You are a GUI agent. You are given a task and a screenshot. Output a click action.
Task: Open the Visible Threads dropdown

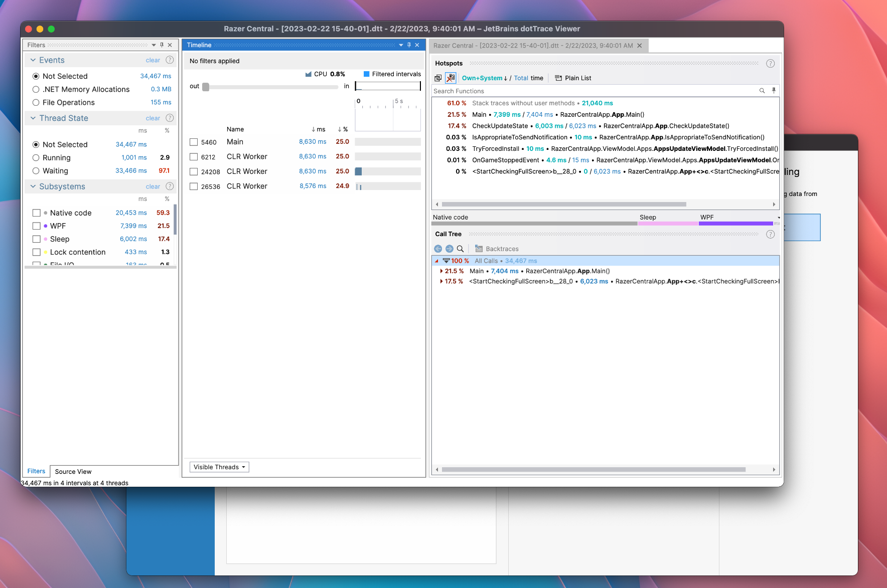point(219,467)
